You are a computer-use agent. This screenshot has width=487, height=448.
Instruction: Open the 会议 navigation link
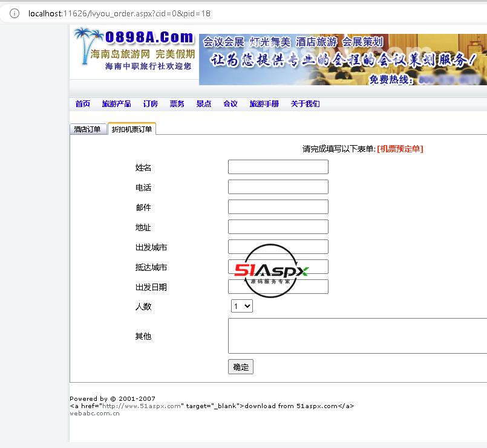[x=230, y=104]
